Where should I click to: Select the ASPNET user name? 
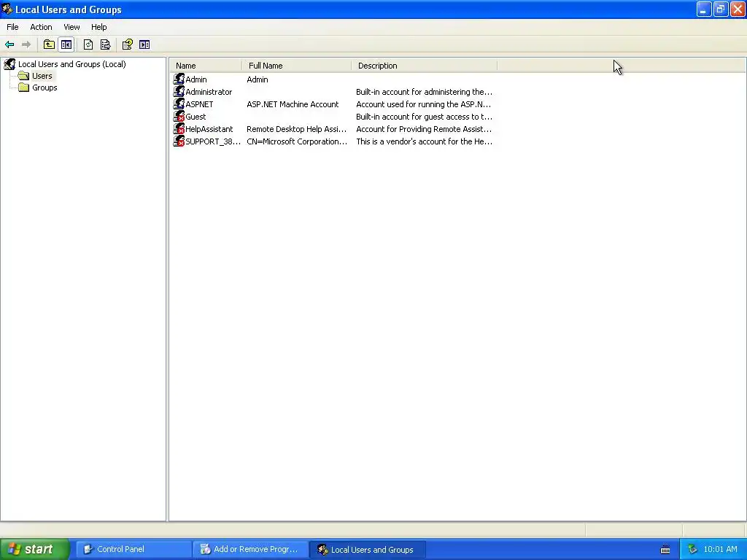(199, 104)
